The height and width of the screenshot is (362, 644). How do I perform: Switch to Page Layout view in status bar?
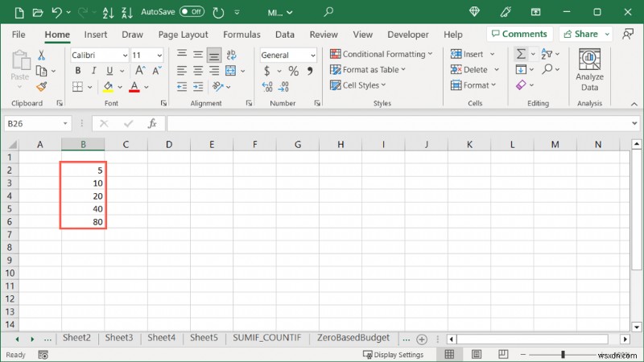click(477, 354)
